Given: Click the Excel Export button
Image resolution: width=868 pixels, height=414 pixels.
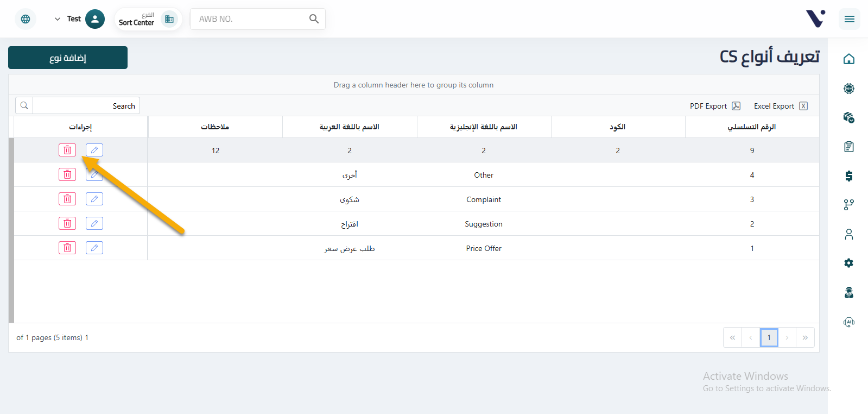Looking at the screenshot, I should (781, 106).
